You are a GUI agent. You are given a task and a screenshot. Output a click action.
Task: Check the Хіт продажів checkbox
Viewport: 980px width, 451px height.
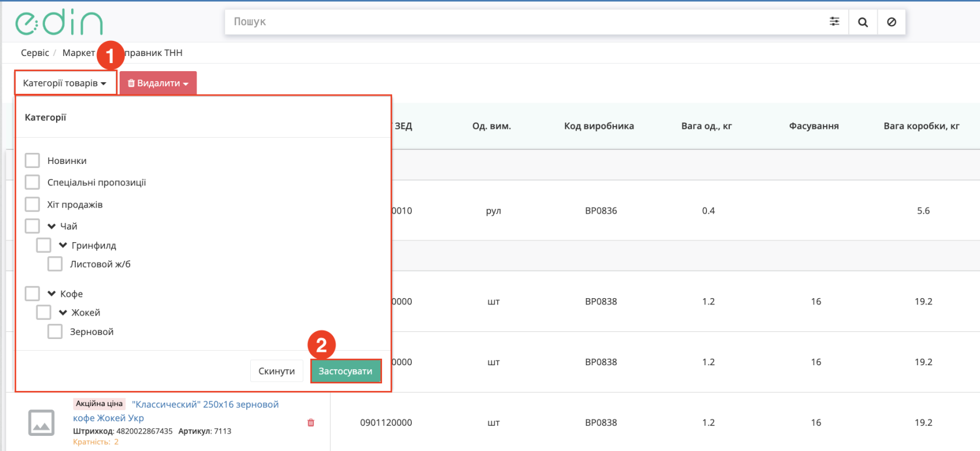click(x=32, y=204)
